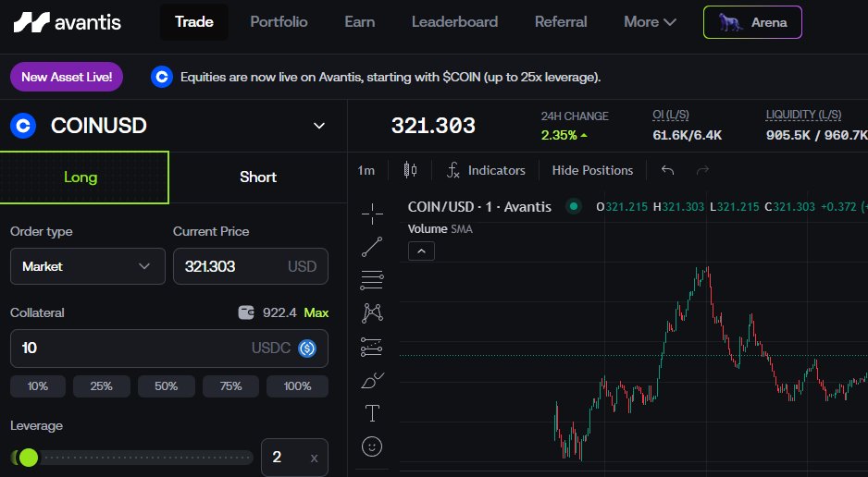Screen dimensions: 868x477
Task: Click the New Asset Live! badge
Action: (67, 77)
